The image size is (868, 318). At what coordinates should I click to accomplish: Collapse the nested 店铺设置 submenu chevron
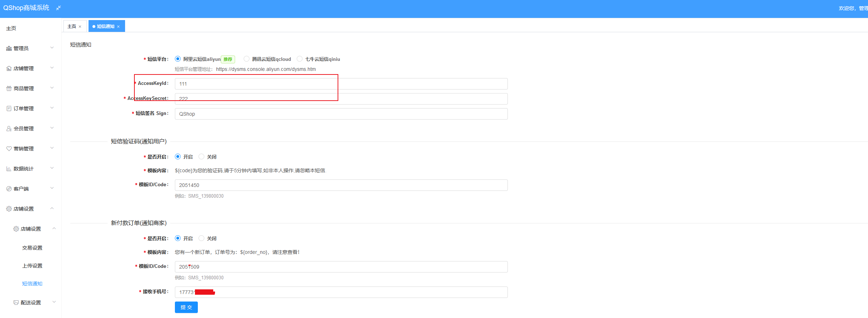(54, 228)
